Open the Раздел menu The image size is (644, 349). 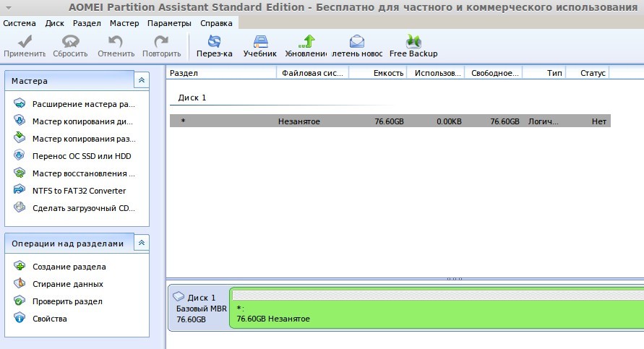click(x=87, y=23)
